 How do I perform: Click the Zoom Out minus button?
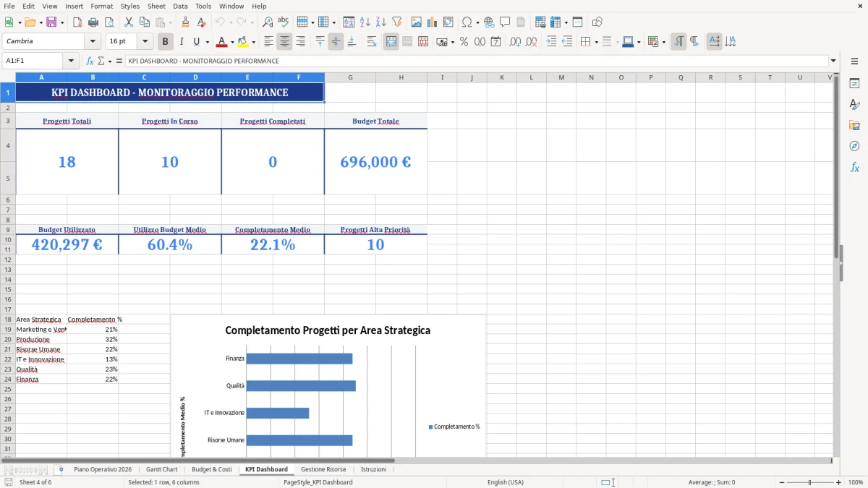[x=781, y=482]
